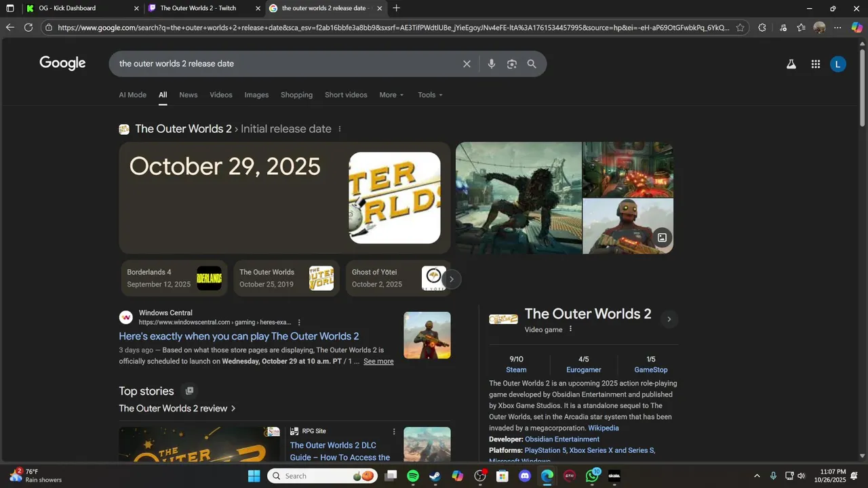868x488 pixels.
Task: Select Borderlands 4 related game card
Action: [174, 278]
